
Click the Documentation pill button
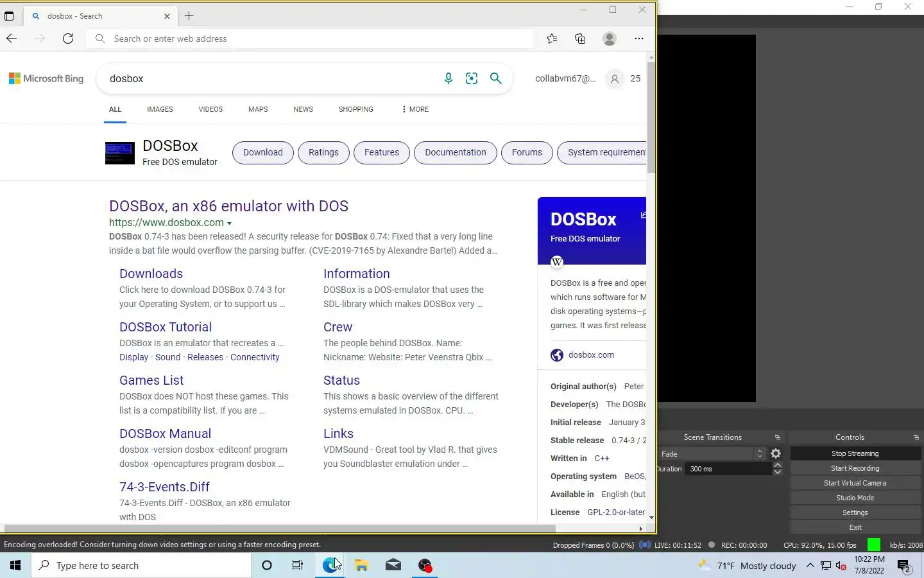click(x=456, y=153)
